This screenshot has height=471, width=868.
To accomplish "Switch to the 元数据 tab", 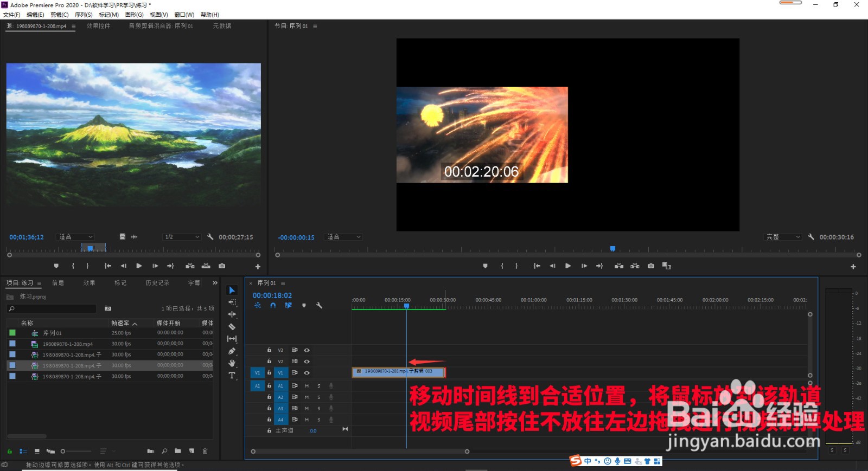I will point(222,26).
